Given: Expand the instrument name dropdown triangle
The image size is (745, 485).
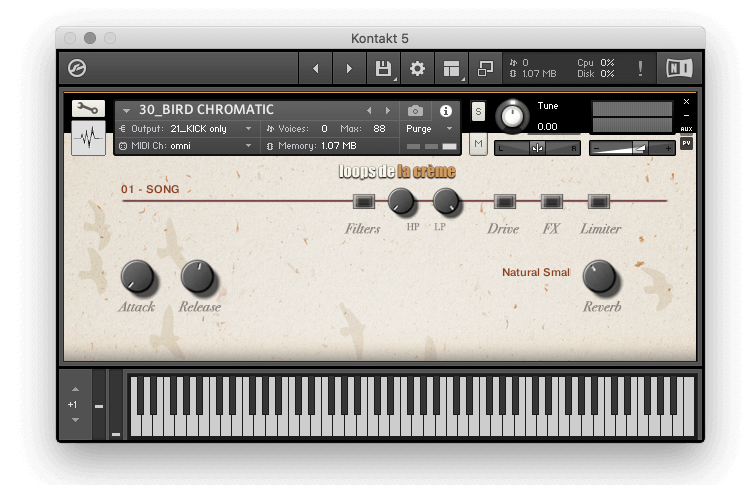Looking at the screenshot, I should [126, 111].
